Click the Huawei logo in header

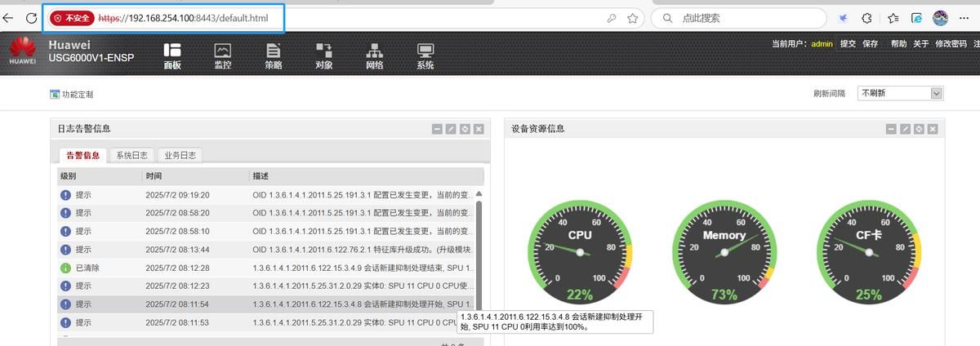22,52
